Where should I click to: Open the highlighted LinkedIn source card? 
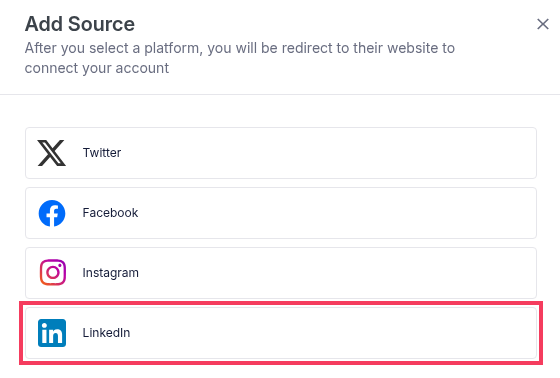(x=281, y=333)
